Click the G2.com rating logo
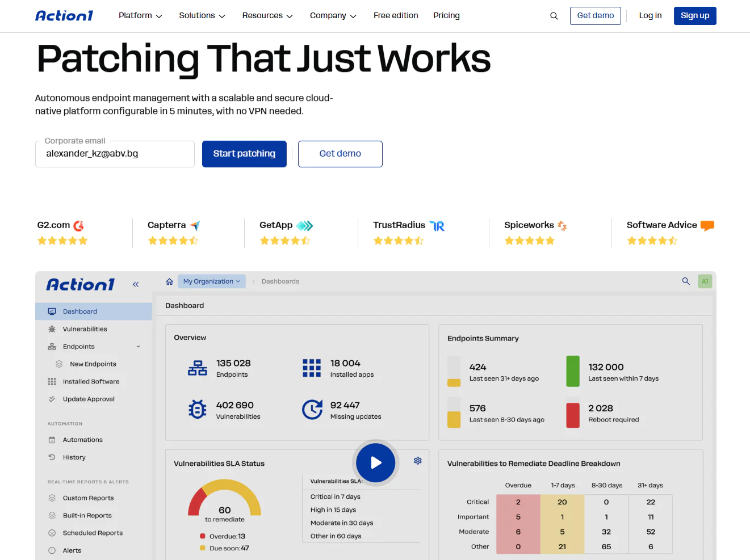Viewport: 750px width, 560px height. [61, 225]
